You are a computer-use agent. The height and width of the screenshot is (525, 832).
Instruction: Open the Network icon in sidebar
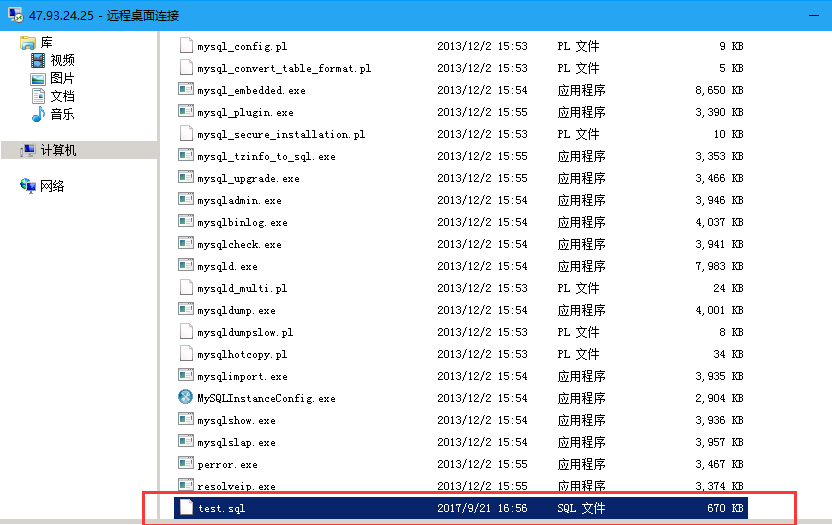[28, 186]
